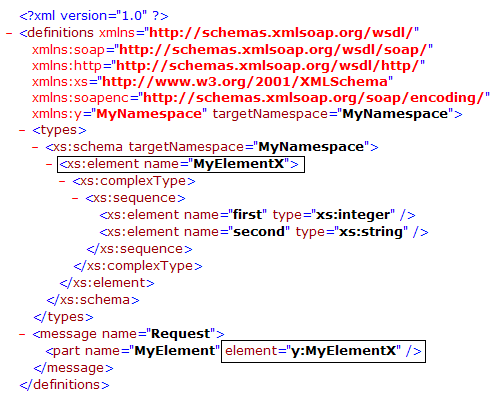Collapse the xs:sequence node
The image size is (500, 402).
tap(75, 198)
